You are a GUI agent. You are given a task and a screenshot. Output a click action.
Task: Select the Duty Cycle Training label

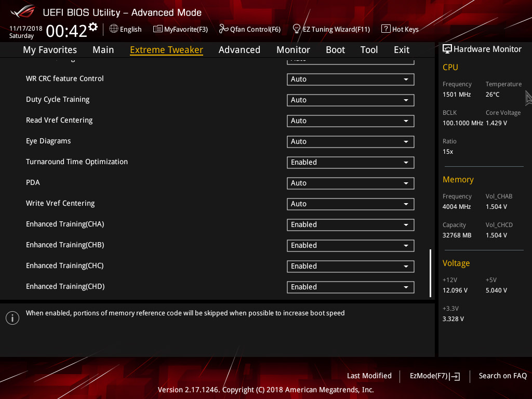(58, 99)
